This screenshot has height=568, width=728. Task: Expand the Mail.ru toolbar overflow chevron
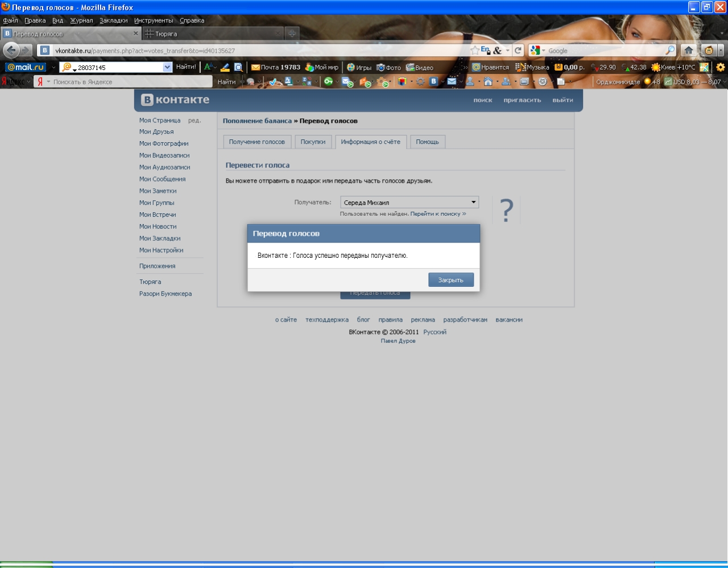465,67
